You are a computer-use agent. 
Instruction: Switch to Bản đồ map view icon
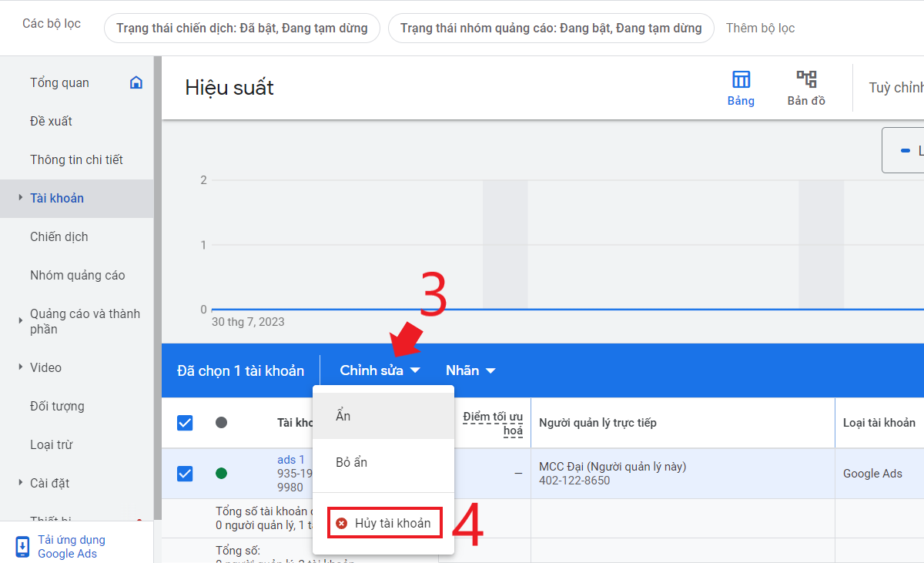(806, 79)
